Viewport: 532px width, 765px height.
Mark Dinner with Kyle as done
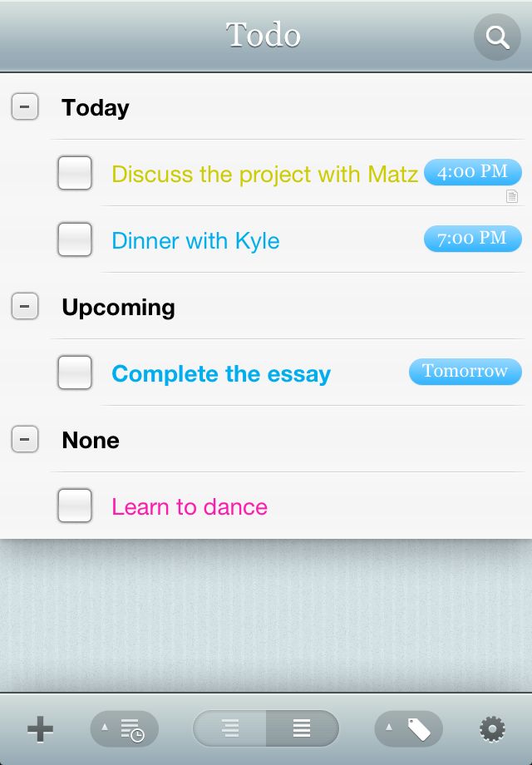coord(75,239)
